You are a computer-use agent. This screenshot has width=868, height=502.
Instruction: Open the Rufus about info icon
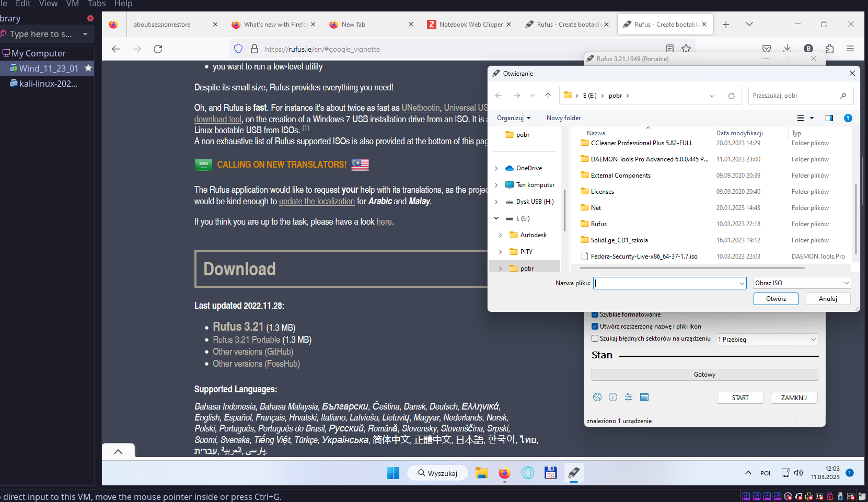pos(613,397)
